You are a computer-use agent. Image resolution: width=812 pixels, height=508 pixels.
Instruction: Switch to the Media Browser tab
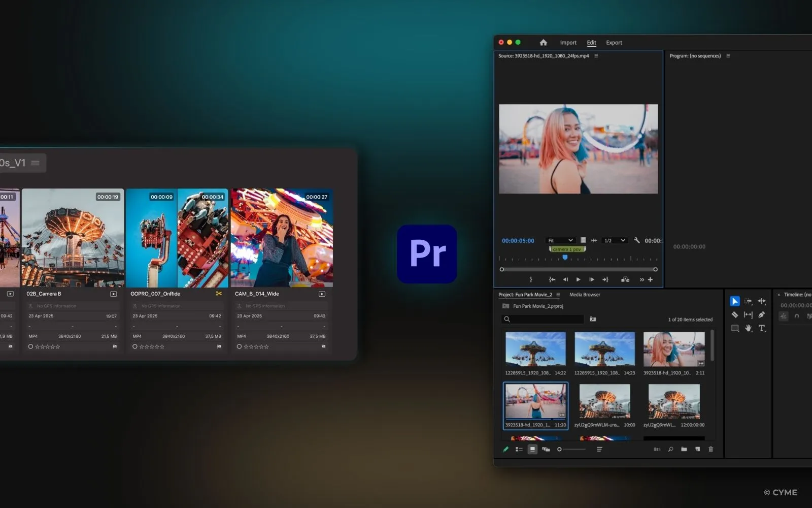coord(585,295)
